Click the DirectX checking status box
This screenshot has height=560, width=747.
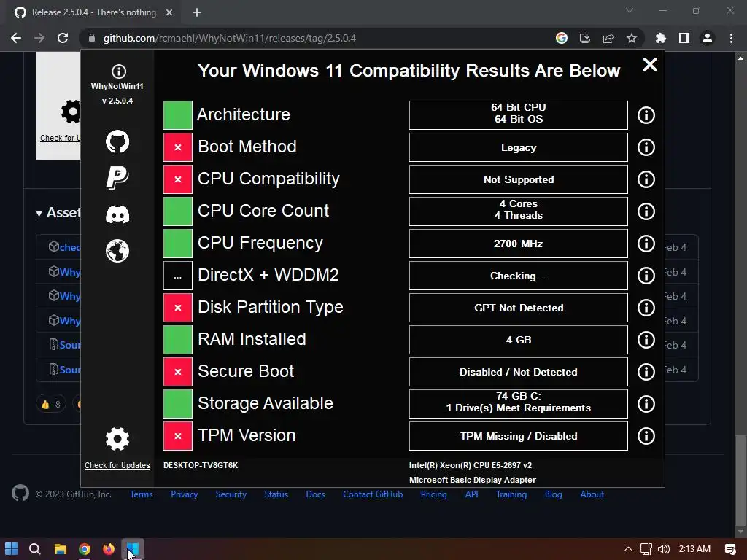coord(178,275)
